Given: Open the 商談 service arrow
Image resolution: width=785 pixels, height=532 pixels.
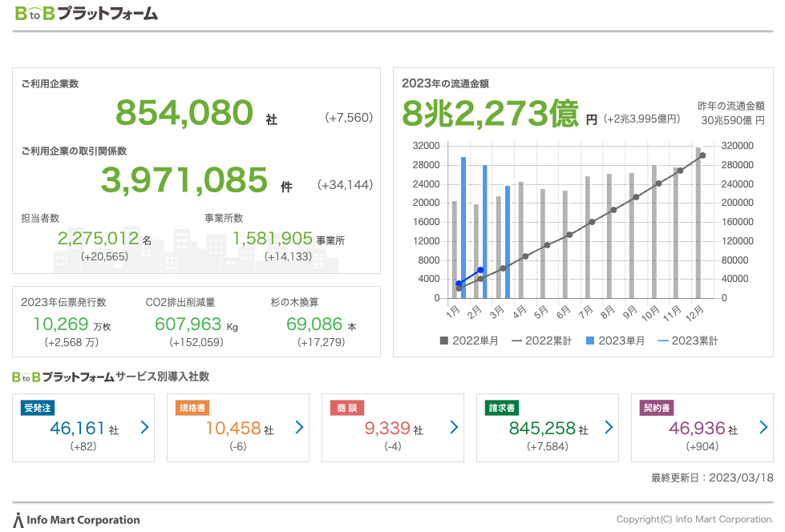Looking at the screenshot, I should tap(454, 428).
